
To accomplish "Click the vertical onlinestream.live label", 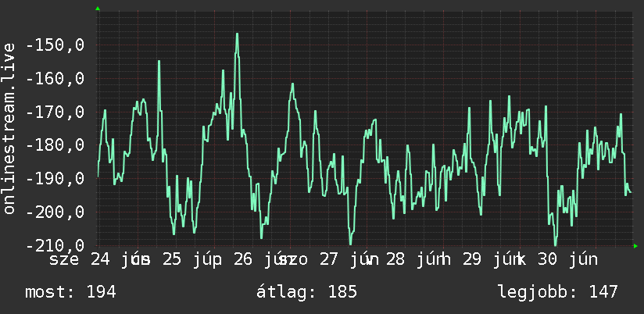I will point(9,128).
